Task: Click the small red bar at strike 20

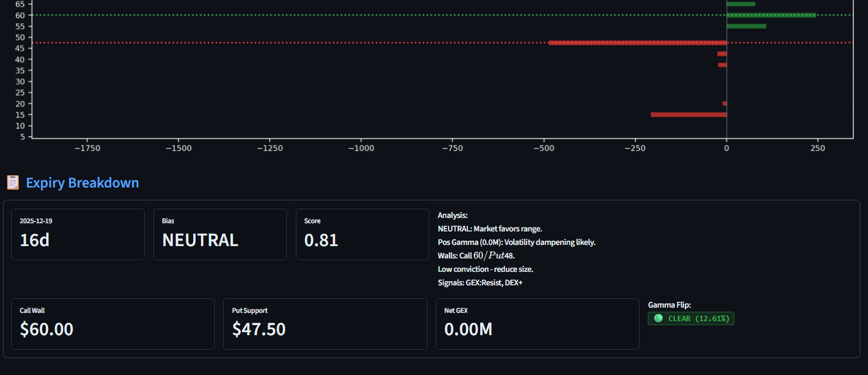Action: point(725,104)
